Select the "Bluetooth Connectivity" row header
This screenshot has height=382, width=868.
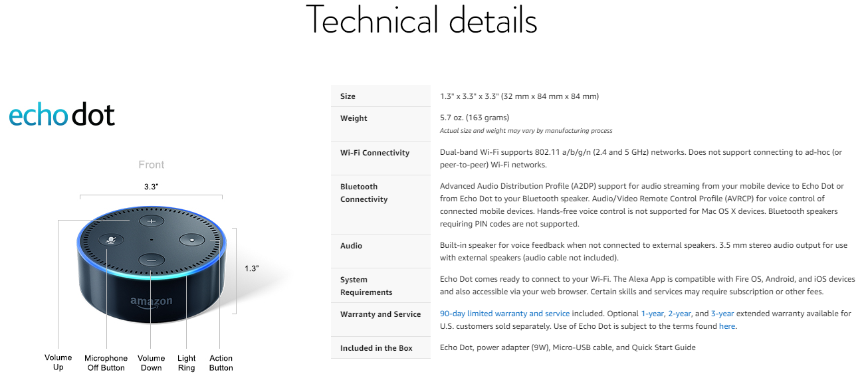tap(364, 193)
